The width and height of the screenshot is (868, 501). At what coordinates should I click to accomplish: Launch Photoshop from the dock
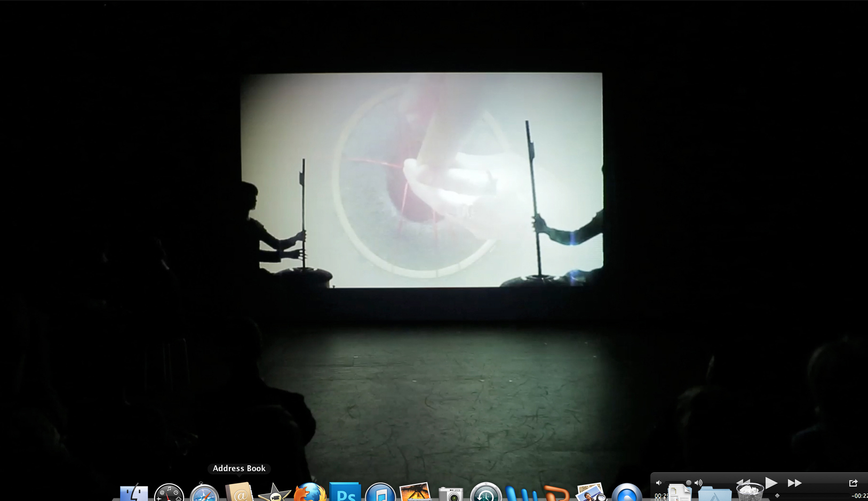(345, 493)
